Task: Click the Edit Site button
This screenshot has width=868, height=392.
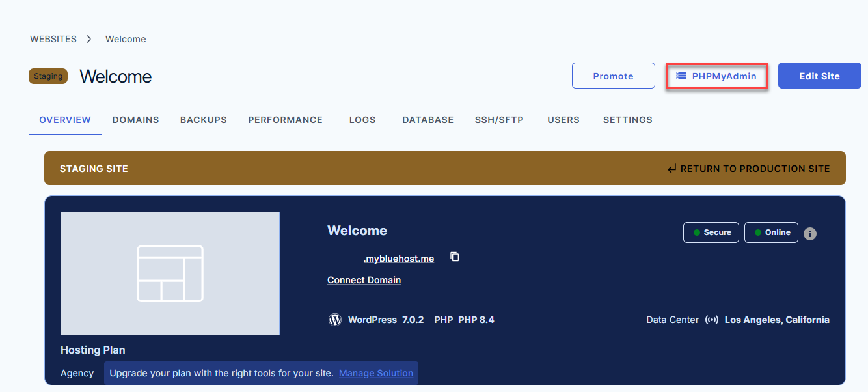Action: point(819,76)
